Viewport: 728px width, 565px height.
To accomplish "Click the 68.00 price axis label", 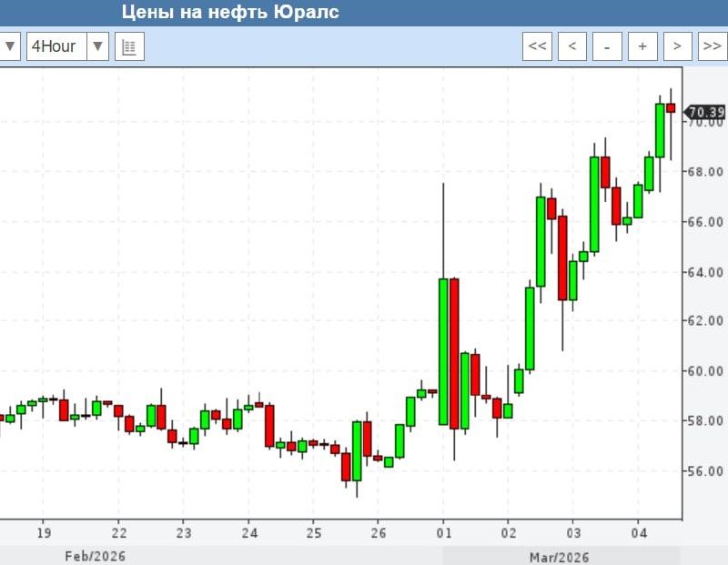I will click(x=705, y=172).
